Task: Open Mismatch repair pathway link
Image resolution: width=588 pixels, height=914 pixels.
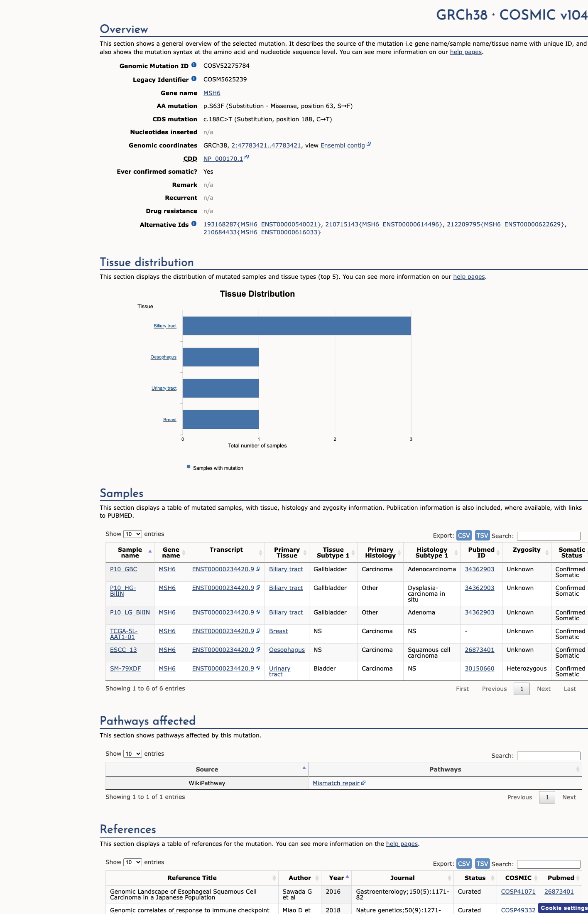Action: [x=336, y=783]
